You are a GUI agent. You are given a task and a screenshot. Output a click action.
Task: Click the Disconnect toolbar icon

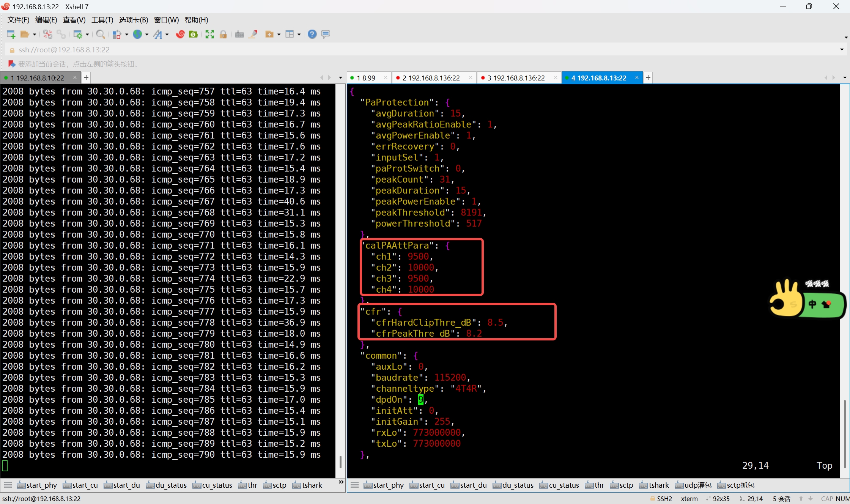pos(48,35)
